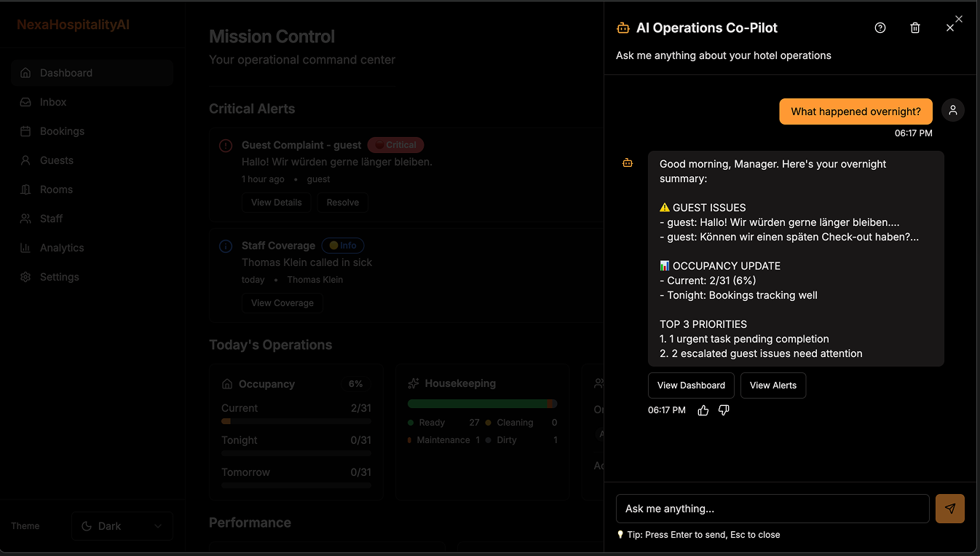The height and width of the screenshot is (556, 980).
Task: Open Settings via sidebar gear item
Action: click(x=59, y=277)
